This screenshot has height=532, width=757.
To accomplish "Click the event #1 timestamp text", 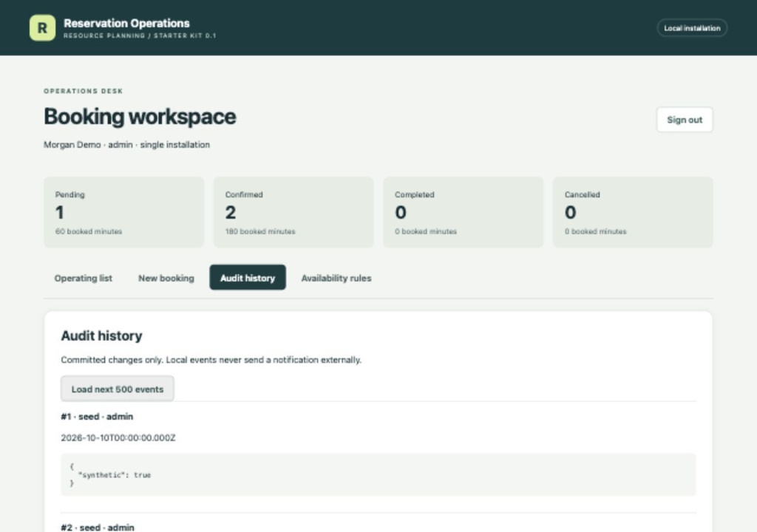I will click(118, 438).
